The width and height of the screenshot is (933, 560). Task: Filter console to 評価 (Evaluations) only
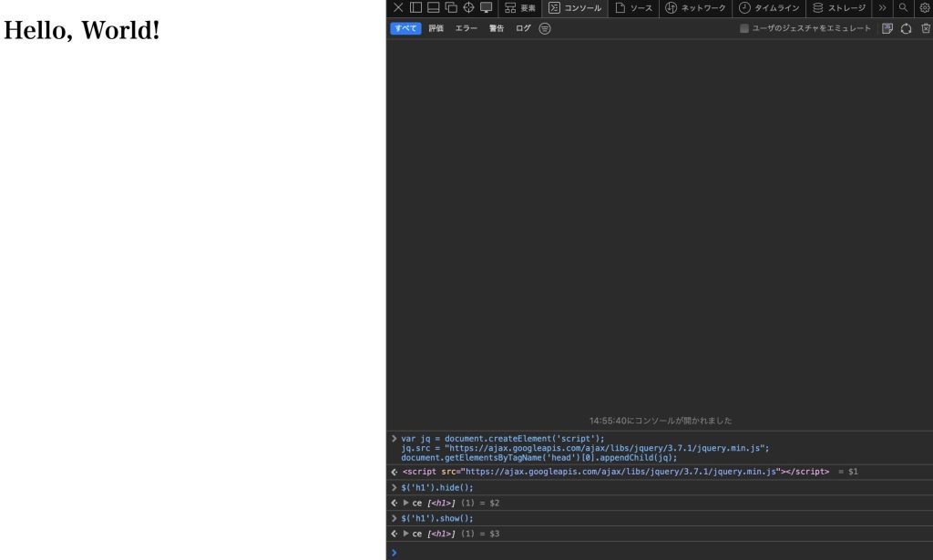(x=436, y=28)
